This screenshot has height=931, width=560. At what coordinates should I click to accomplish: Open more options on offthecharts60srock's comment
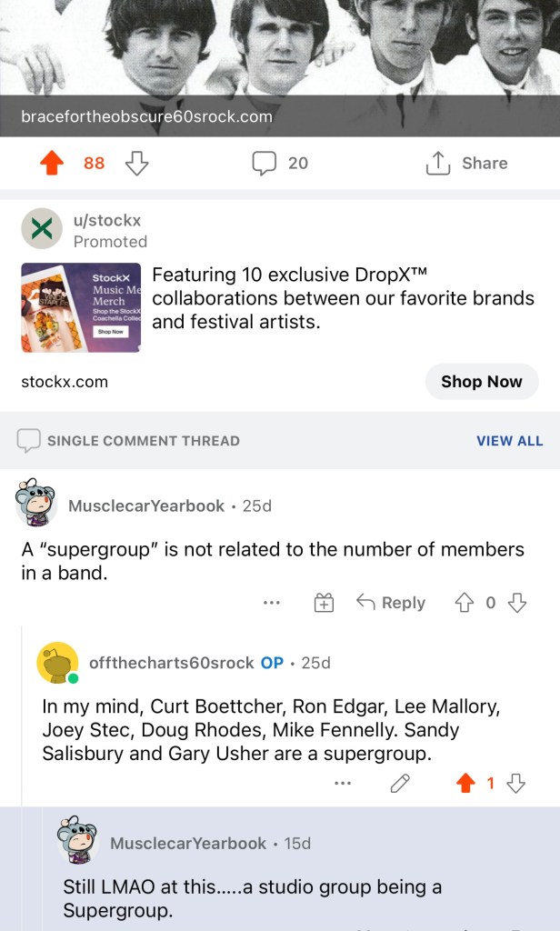[x=343, y=784]
